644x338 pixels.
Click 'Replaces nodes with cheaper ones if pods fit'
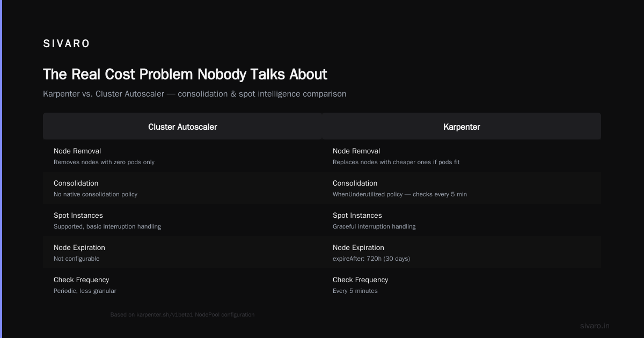(396, 162)
